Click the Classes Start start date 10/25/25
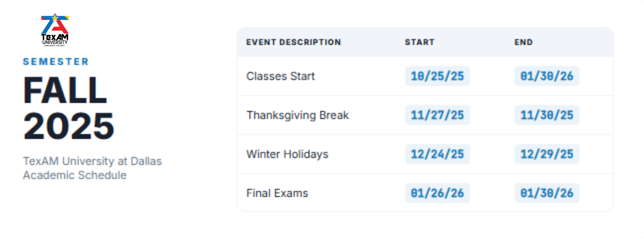Screen dimensions: 644x240 (x=437, y=76)
